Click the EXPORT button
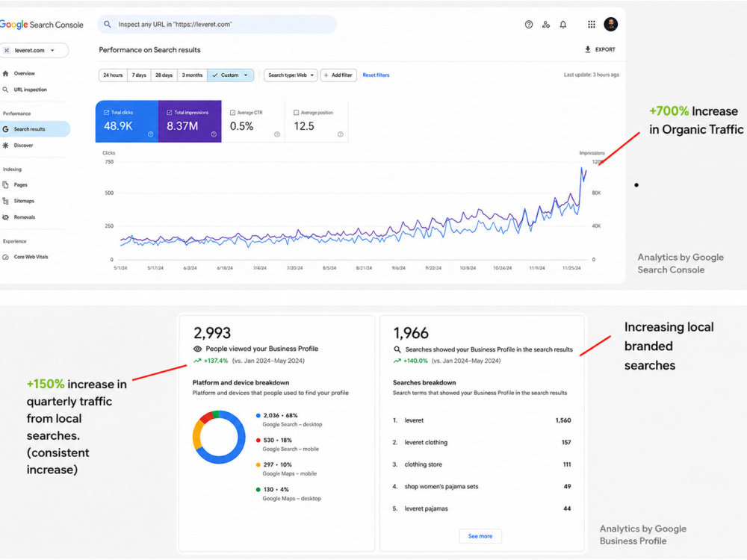Screen dimensions: 747x560 (x=600, y=49)
